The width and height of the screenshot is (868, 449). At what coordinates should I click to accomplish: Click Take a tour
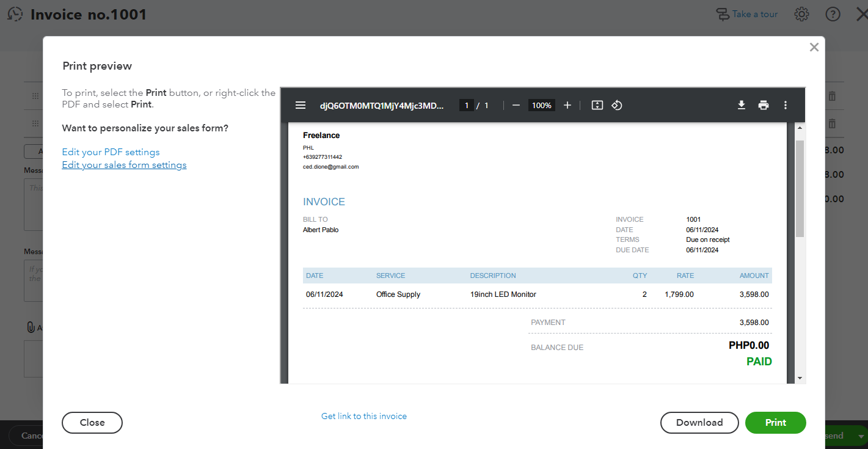747,14
